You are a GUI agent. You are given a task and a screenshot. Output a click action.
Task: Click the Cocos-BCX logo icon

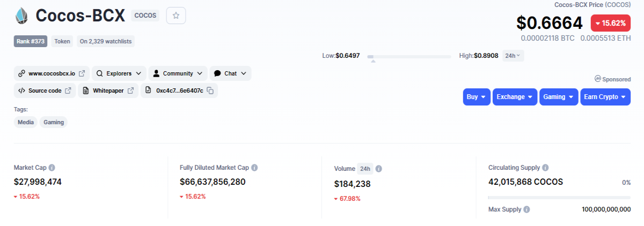pos(21,16)
